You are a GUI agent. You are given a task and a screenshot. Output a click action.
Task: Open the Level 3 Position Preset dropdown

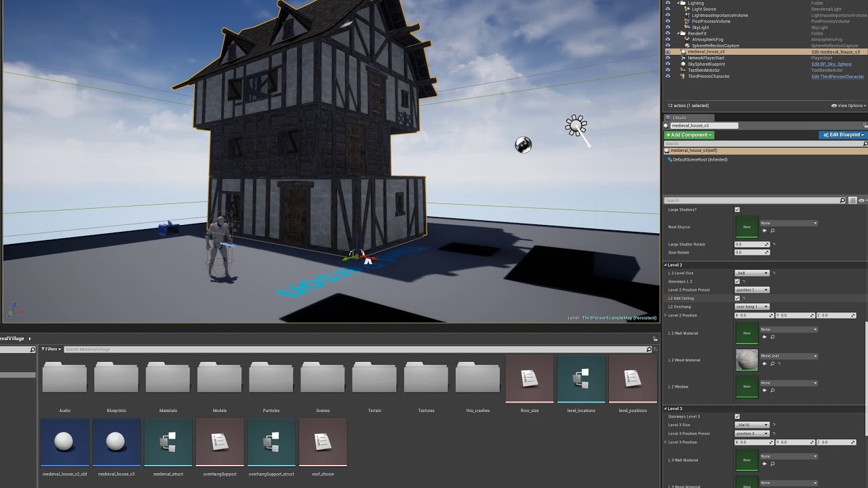752,433
